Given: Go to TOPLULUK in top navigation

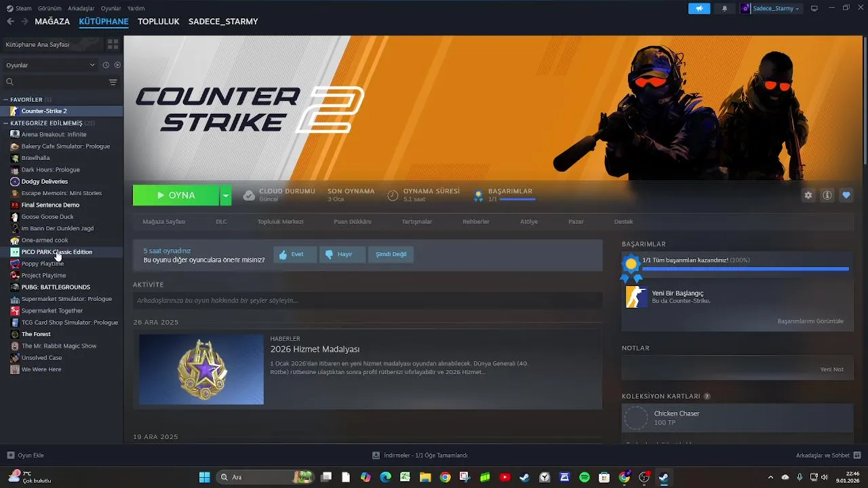Looking at the screenshot, I should [x=158, y=22].
